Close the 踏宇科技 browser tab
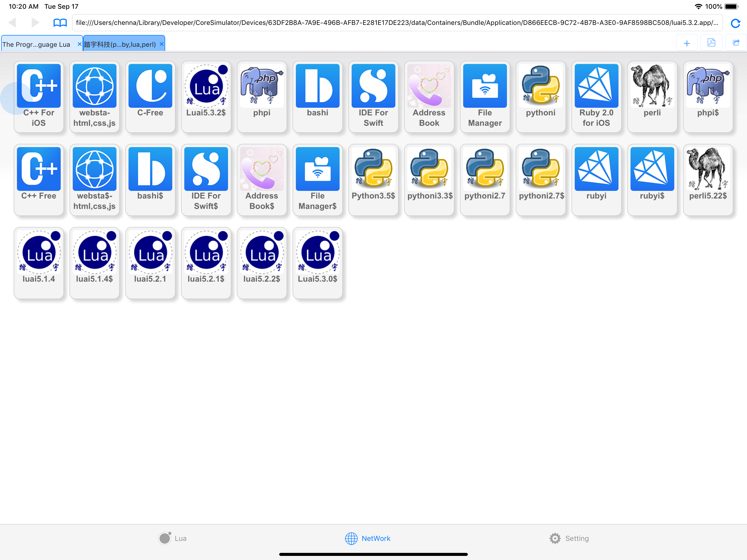This screenshot has height=560, width=747. pos(161,44)
